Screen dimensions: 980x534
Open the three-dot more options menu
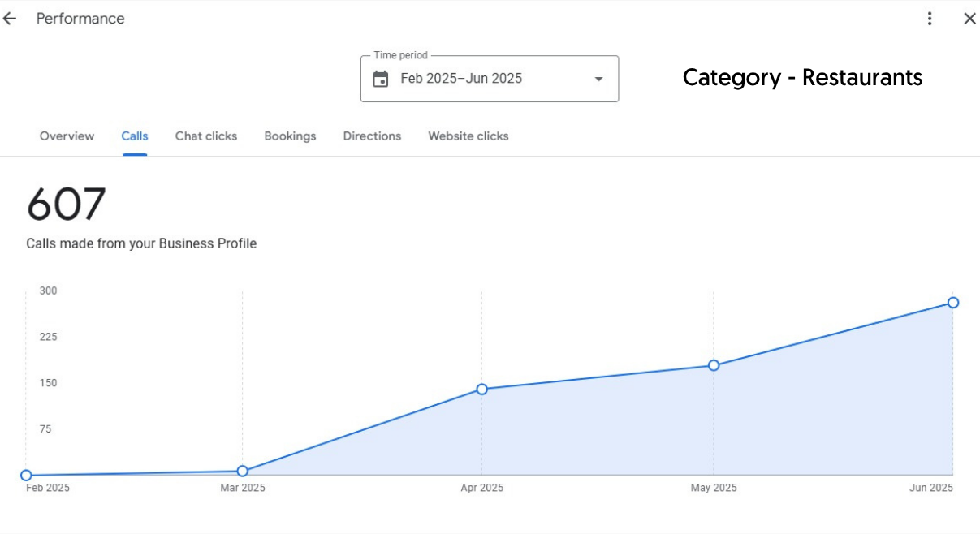(x=930, y=19)
